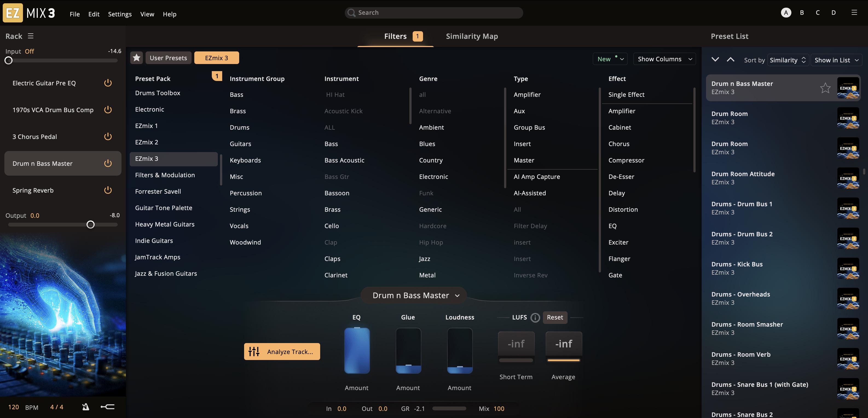Toggle power for 3 Chorus Pedal
Viewport: 868px width, 418px height.
tap(108, 137)
